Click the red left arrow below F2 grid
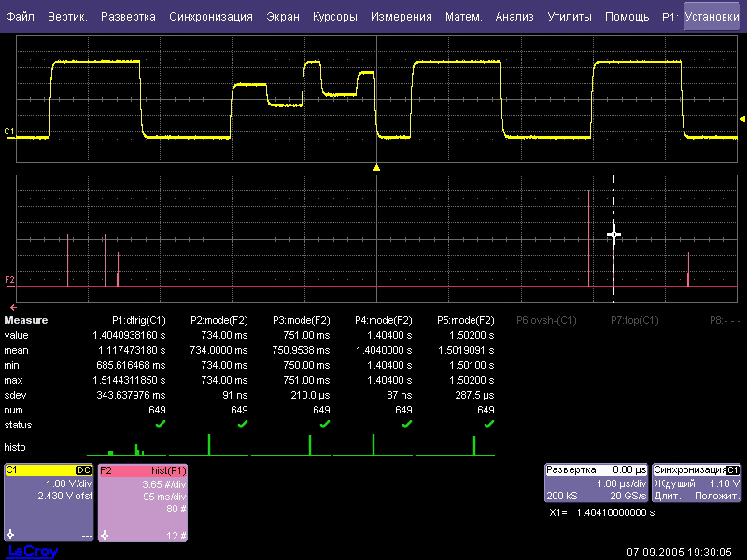This screenshot has width=747, height=560. click(13, 307)
